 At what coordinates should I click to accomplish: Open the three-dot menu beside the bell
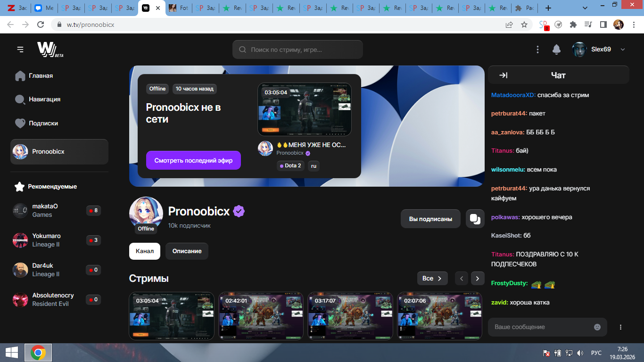click(x=537, y=49)
